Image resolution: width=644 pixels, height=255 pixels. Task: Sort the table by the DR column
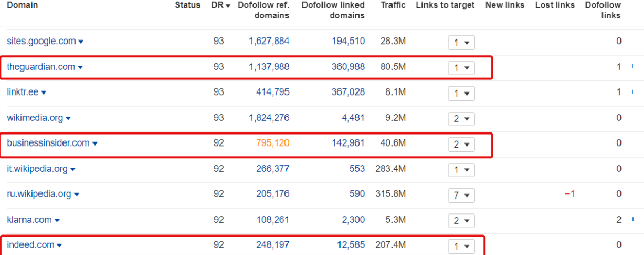(x=221, y=5)
